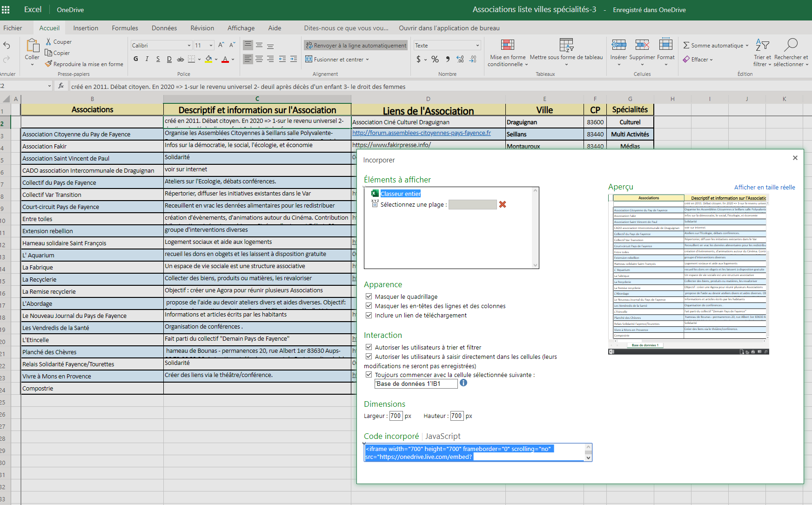The image size is (812, 505).
Task: Click the red X to clear range
Action: click(503, 204)
